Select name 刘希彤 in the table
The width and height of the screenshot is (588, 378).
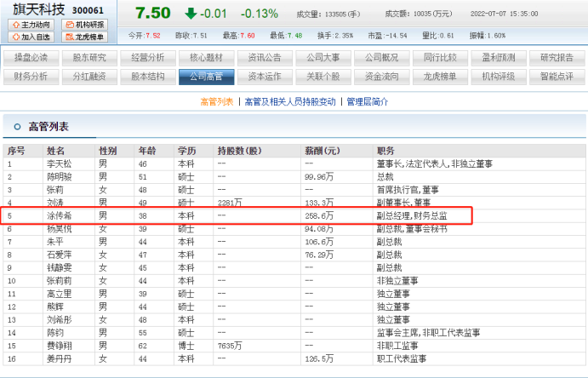tap(60, 320)
